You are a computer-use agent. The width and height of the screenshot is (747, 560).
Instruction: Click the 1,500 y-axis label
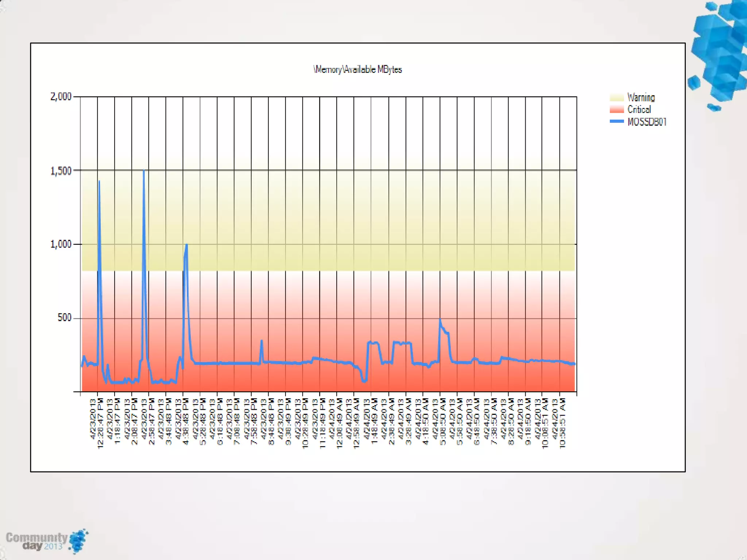tap(61, 171)
